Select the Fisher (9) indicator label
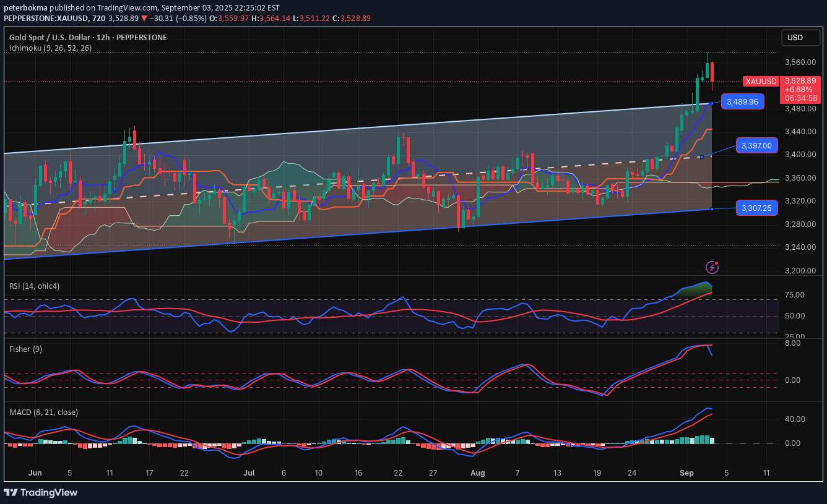 coord(26,349)
